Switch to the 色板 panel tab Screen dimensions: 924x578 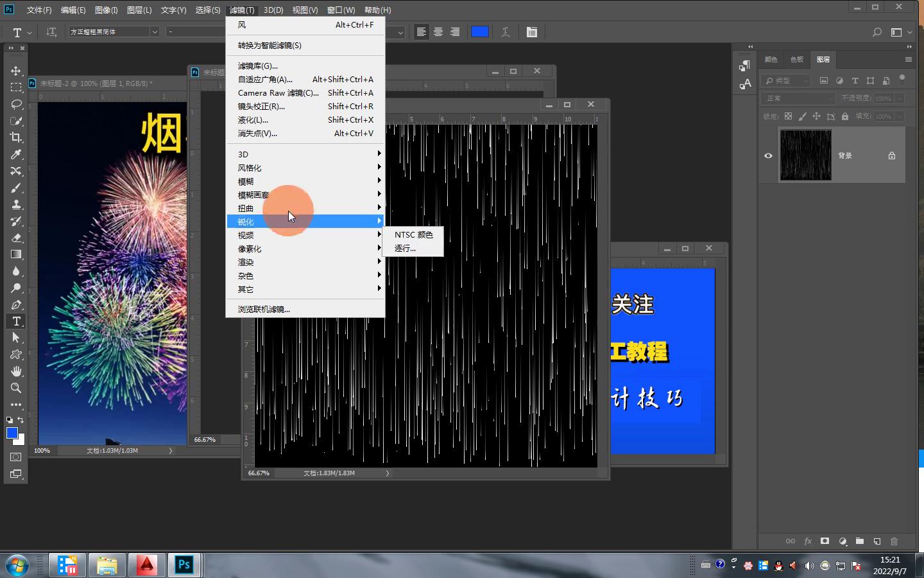[x=797, y=59]
